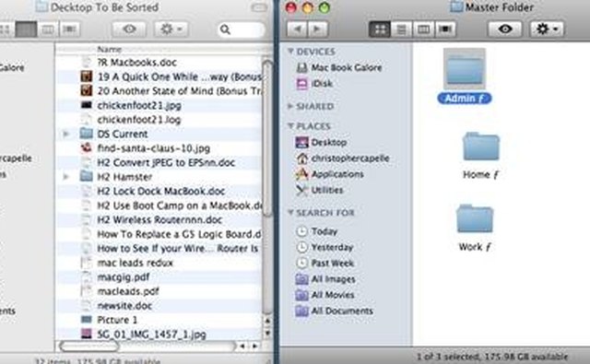Switch Master Folder to icon view
This screenshot has width=590, height=364.
pyautogui.click(x=379, y=29)
